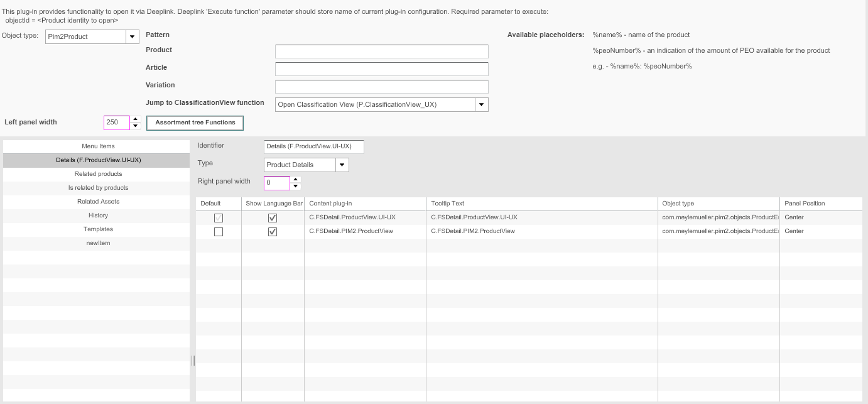The image size is (868, 404).
Task: Decrease Right panel width using the down arrow
Action: click(x=295, y=185)
